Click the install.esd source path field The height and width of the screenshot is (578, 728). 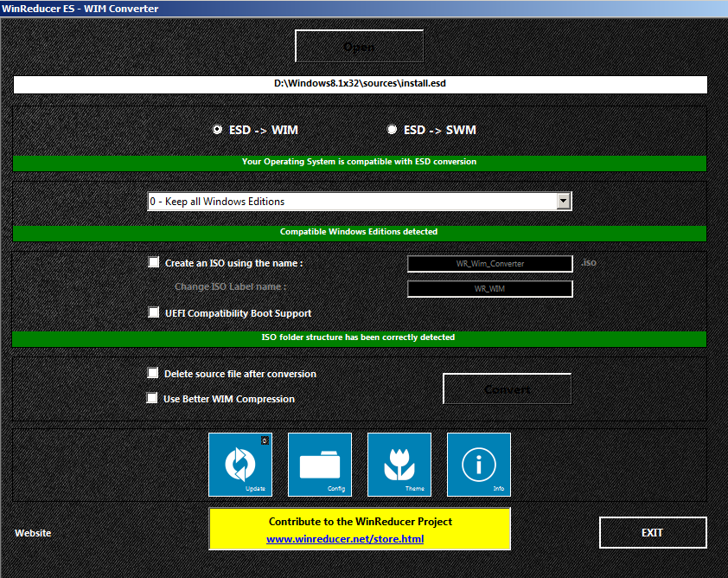tap(361, 85)
